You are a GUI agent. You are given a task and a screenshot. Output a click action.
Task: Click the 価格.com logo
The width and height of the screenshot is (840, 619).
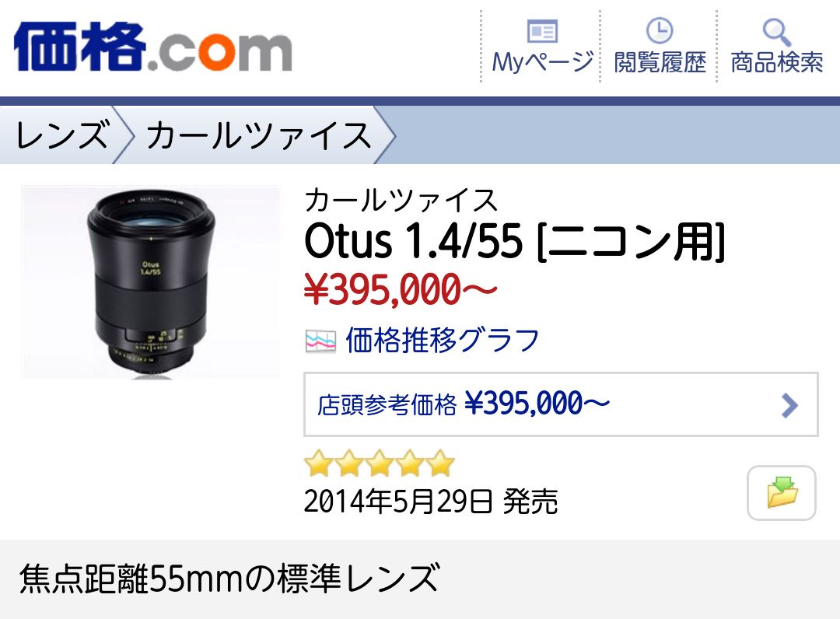coord(152,47)
